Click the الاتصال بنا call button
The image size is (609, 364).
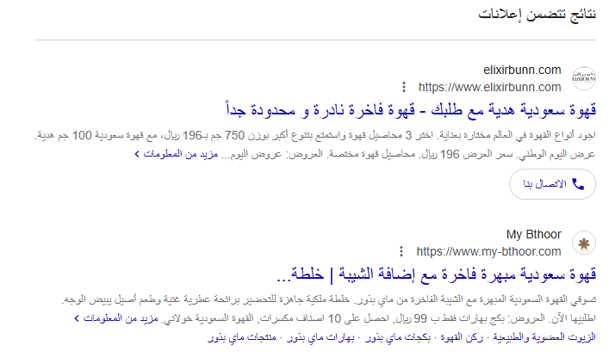tap(552, 184)
